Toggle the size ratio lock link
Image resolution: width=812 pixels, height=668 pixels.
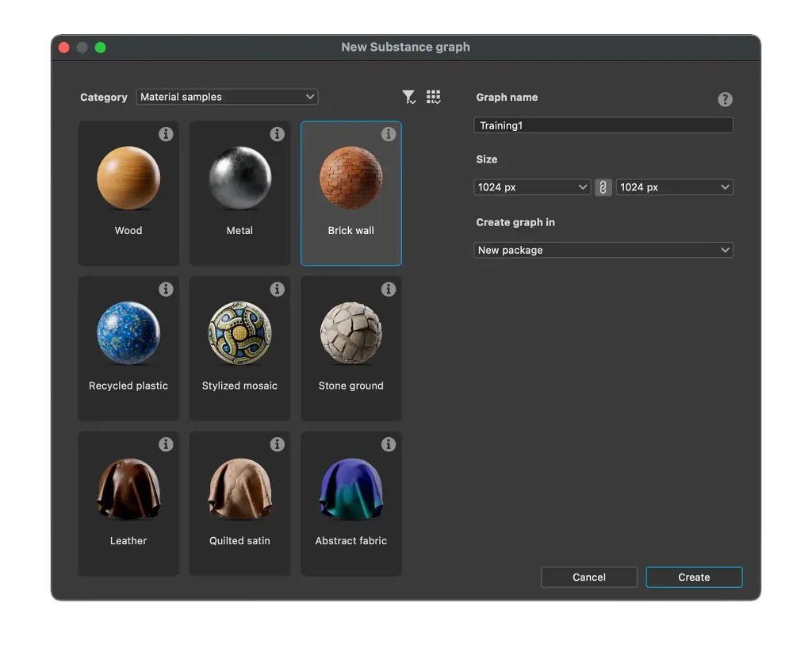pyautogui.click(x=603, y=187)
